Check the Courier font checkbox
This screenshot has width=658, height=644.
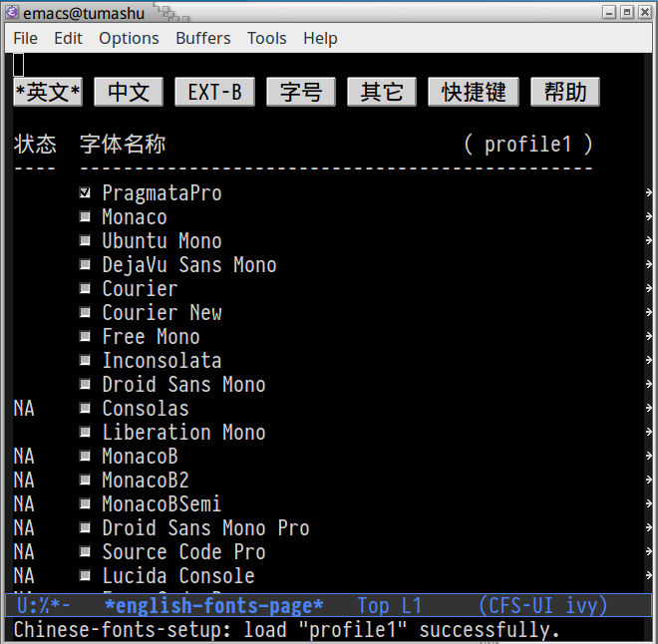(85, 288)
